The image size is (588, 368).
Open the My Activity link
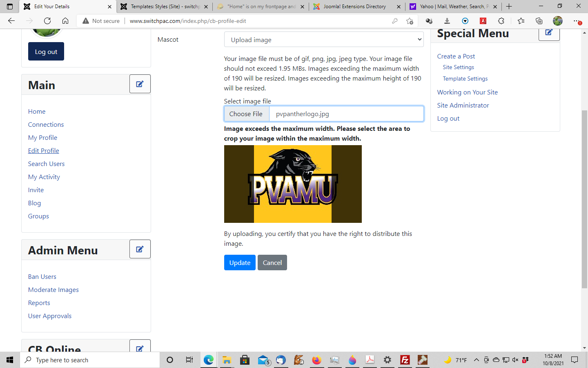[x=44, y=177]
